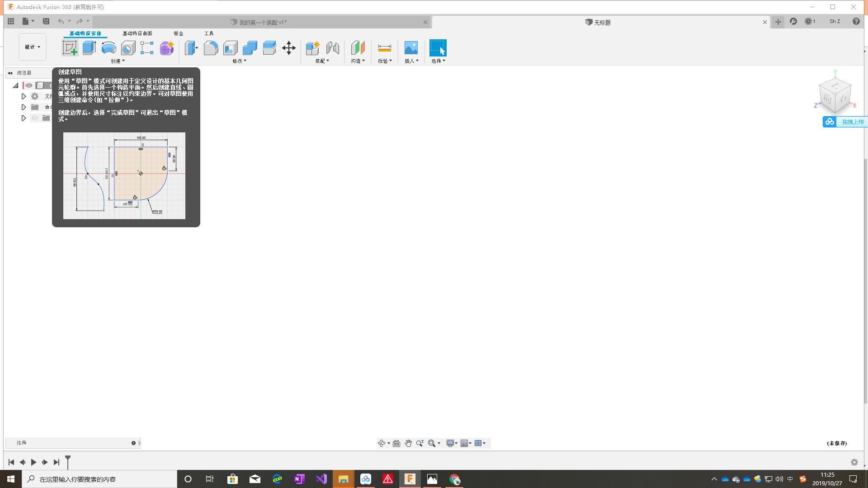Switch to the 无标题 document tab
The height and width of the screenshot is (488, 868).
598,22
